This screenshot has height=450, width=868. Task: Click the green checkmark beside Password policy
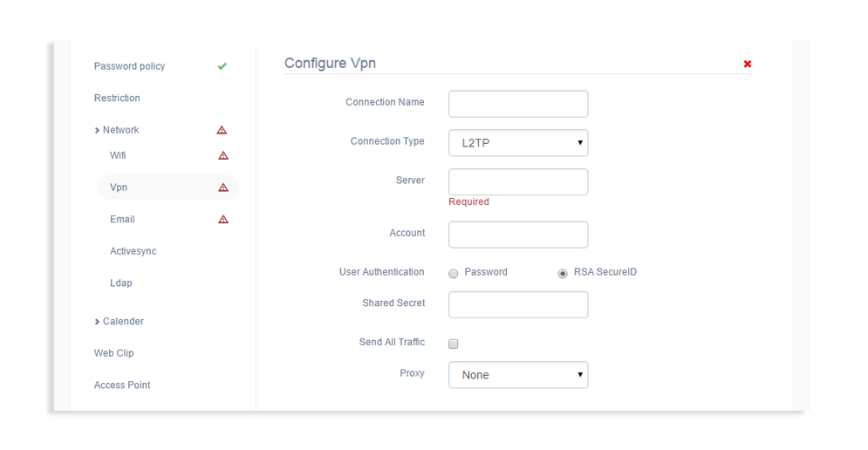[222, 66]
